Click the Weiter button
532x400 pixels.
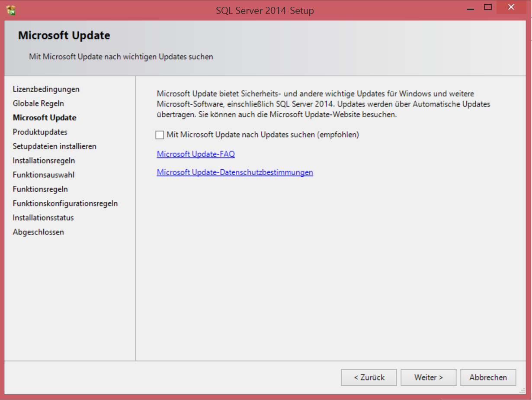pyautogui.click(x=428, y=377)
